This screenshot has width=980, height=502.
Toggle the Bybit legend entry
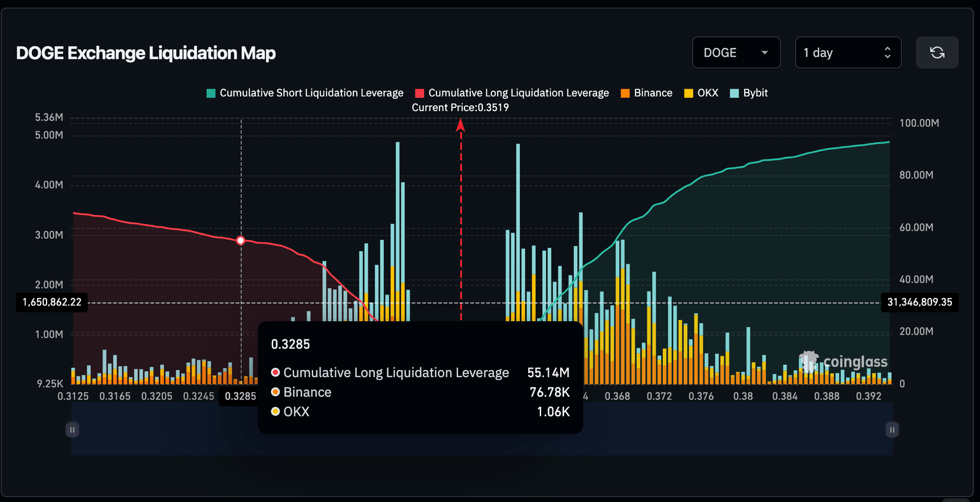pyautogui.click(x=748, y=93)
